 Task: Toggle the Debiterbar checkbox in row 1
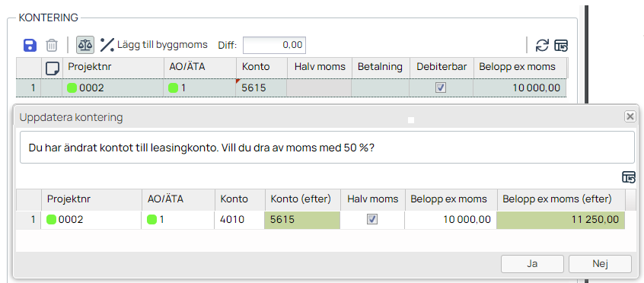(441, 88)
